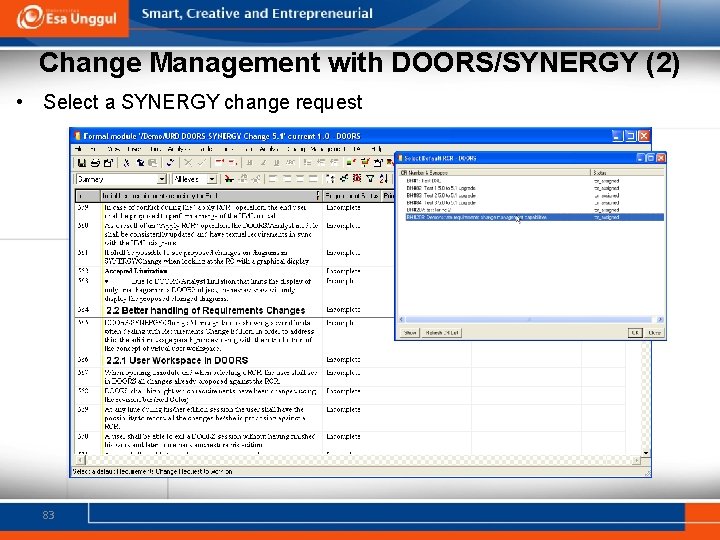The width and height of the screenshot is (720, 540).
Task: Toggle Bold formatting in the toolbar
Action: tap(249, 163)
